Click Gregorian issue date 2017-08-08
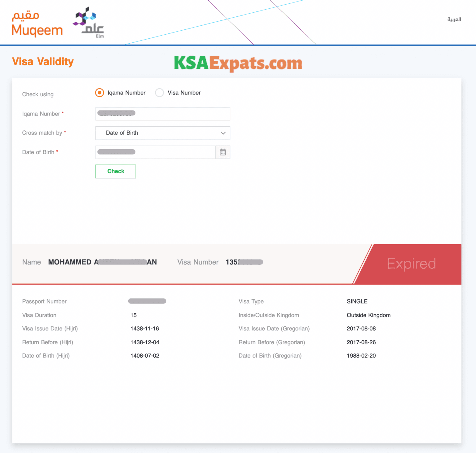476x453 pixels. pos(361,329)
